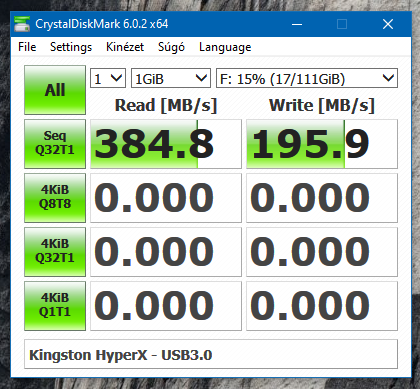Viewport: 420px width, 389px height.
Task: Click the 4KiB Q32T1 read result
Action: coord(166,252)
